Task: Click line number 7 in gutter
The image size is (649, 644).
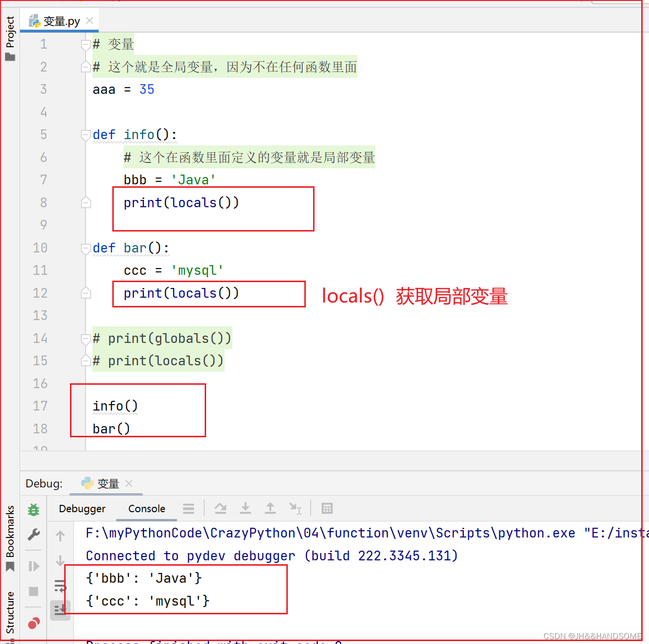Action: pyautogui.click(x=44, y=180)
